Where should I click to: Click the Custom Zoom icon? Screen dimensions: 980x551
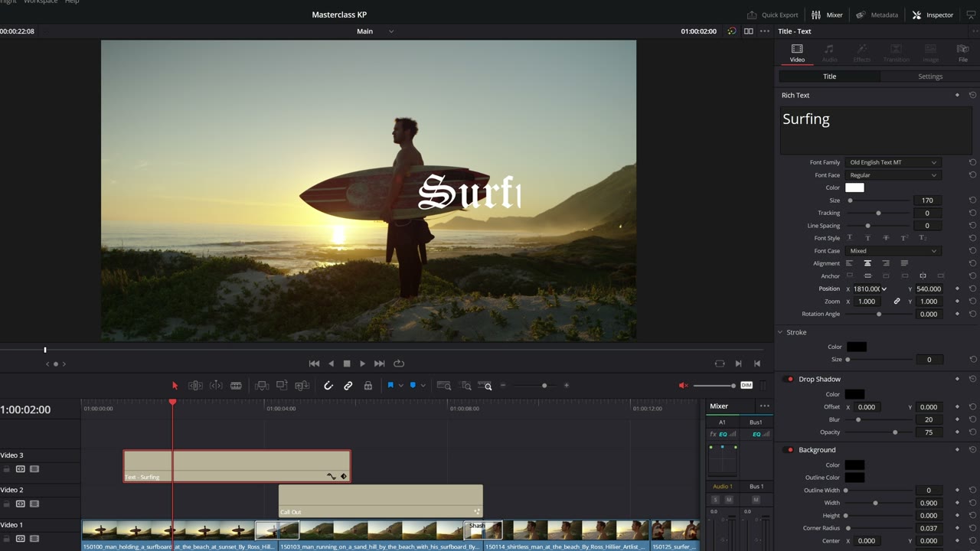[x=485, y=386]
